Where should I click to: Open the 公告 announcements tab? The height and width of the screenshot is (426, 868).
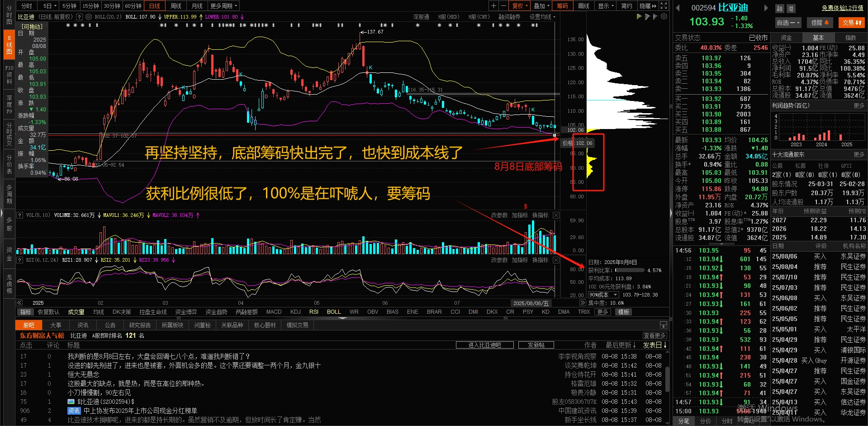pos(110,325)
